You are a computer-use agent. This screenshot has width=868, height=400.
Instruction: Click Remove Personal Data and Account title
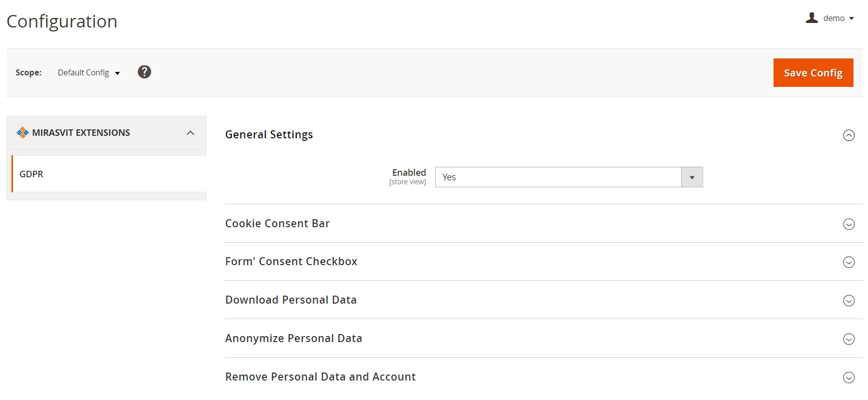(320, 377)
